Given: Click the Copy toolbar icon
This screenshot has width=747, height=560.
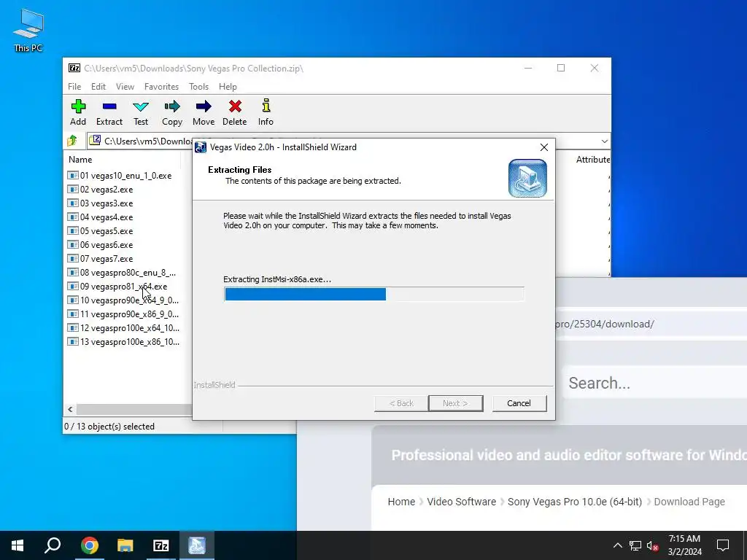Looking at the screenshot, I should 172,113.
